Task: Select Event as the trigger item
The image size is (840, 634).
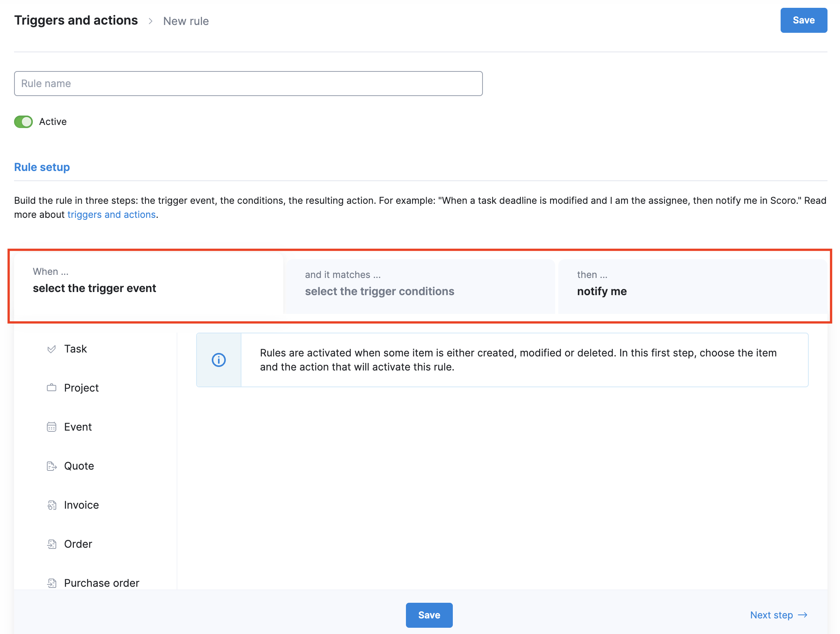Action: (x=78, y=427)
